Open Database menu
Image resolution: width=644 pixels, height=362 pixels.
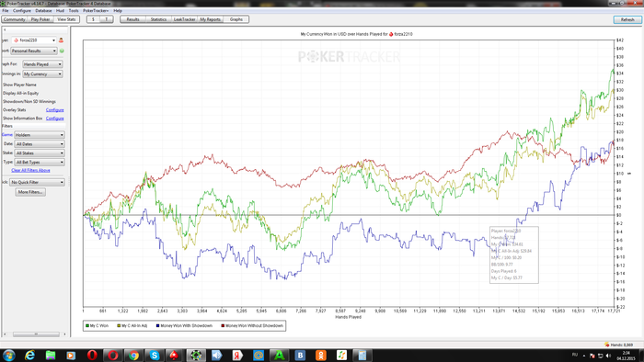[43, 11]
